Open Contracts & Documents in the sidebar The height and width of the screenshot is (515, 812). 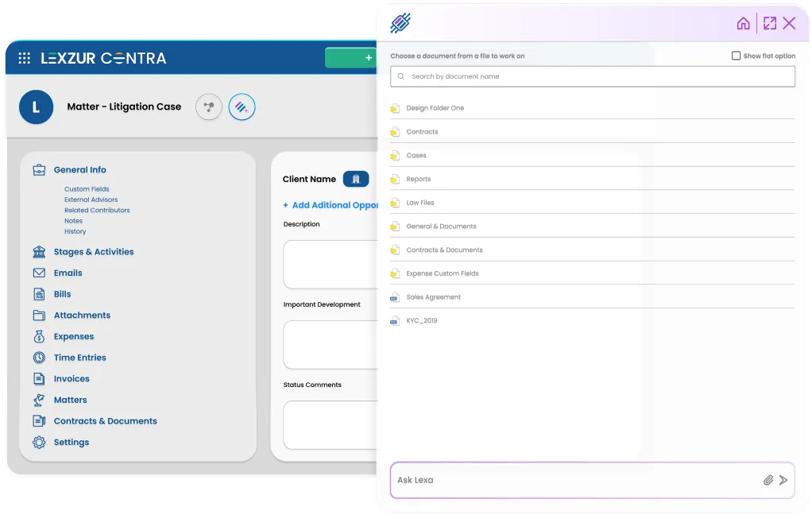click(105, 421)
